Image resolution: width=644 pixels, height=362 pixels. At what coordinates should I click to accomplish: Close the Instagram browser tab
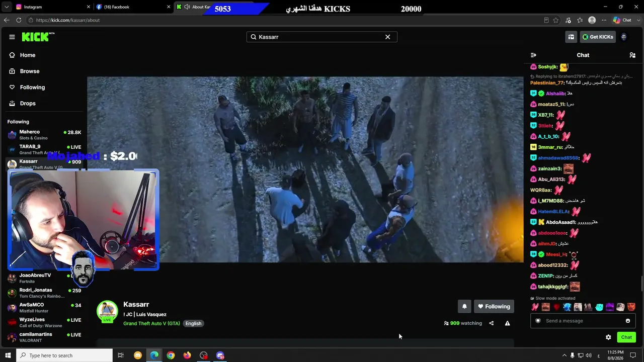point(89,7)
